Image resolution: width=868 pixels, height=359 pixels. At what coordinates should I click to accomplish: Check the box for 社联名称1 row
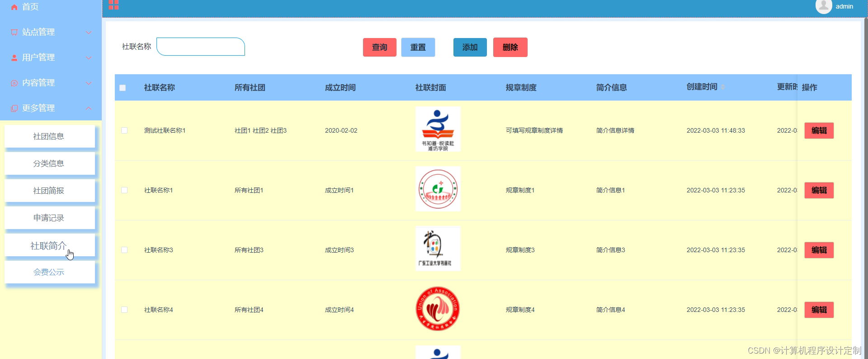point(124,190)
